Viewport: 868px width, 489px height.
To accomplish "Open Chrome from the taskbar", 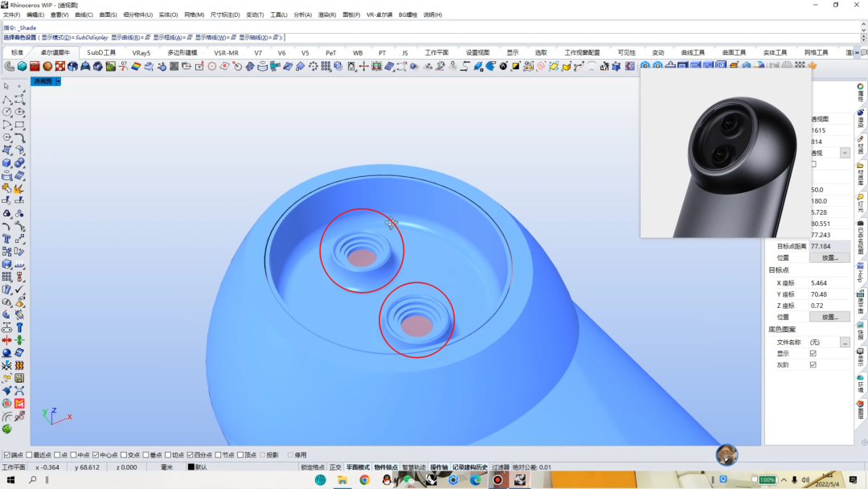I will [x=364, y=479].
